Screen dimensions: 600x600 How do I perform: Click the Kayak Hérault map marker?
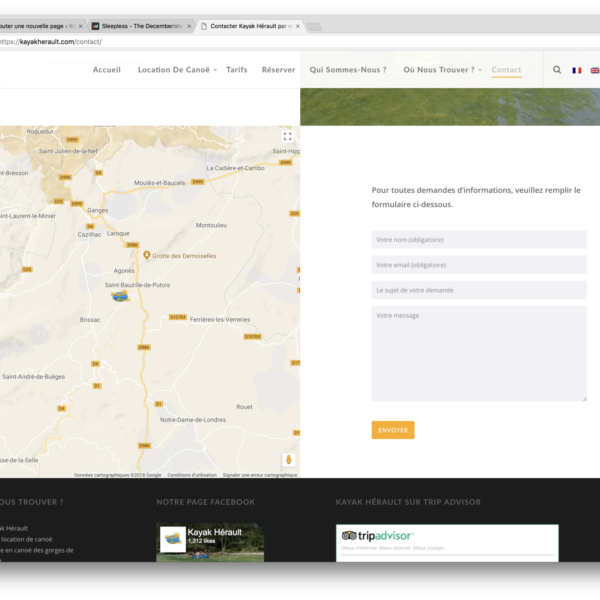(x=120, y=296)
